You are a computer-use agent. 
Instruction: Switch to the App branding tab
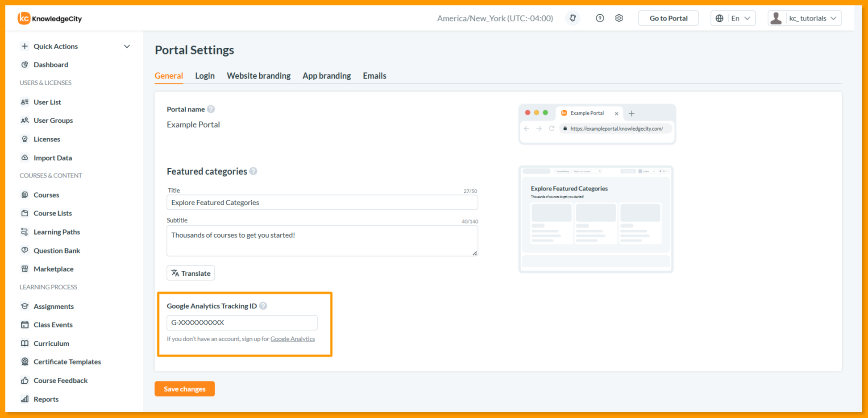pyautogui.click(x=327, y=76)
